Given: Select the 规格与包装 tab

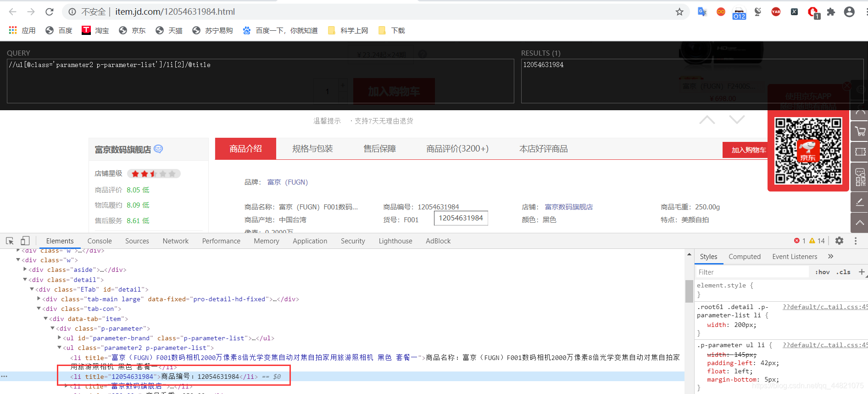Looking at the screenshot, I should (312, 149).
